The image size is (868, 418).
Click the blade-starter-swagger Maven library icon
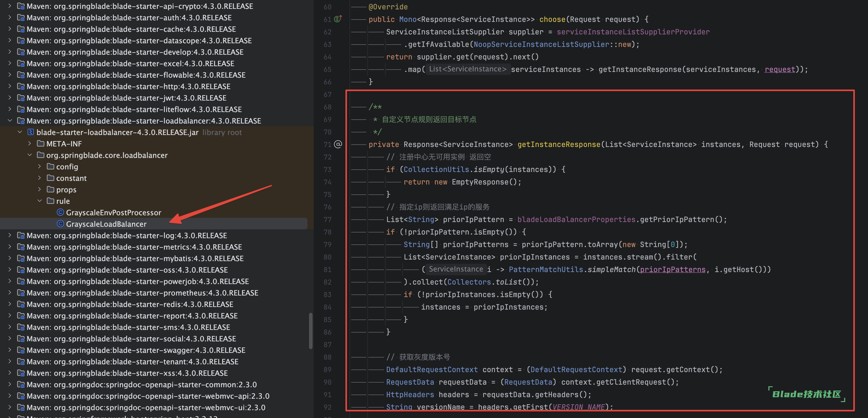[x=21, y=350]
